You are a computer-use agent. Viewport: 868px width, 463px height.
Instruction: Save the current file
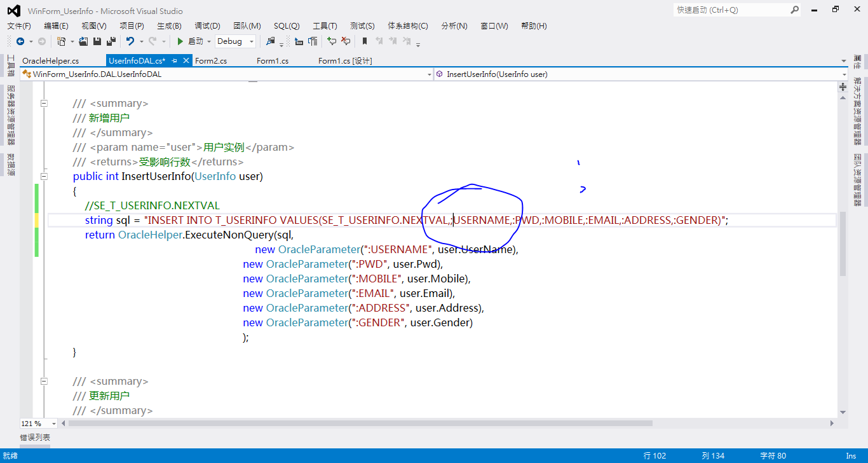[95, 41]
